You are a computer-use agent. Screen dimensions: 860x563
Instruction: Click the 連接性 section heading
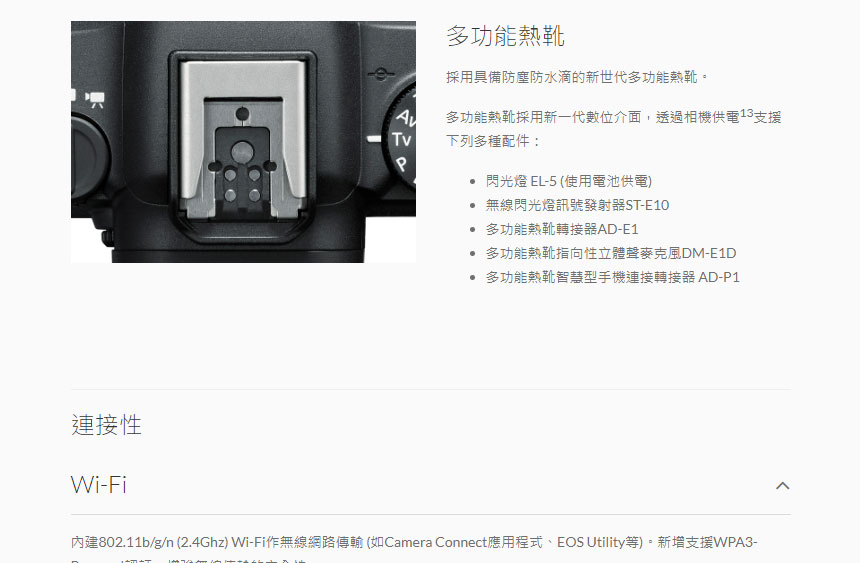pyautogui.click(x=106, y=425)
